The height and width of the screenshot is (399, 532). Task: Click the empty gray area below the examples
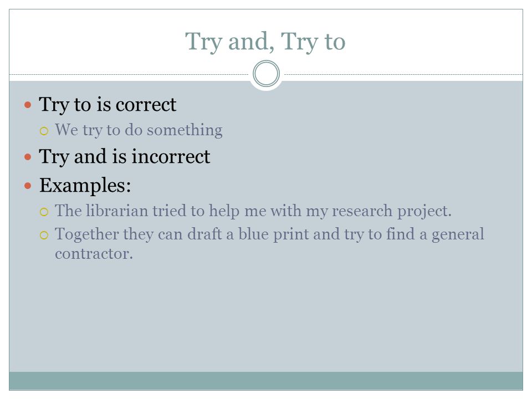point(266,315)
